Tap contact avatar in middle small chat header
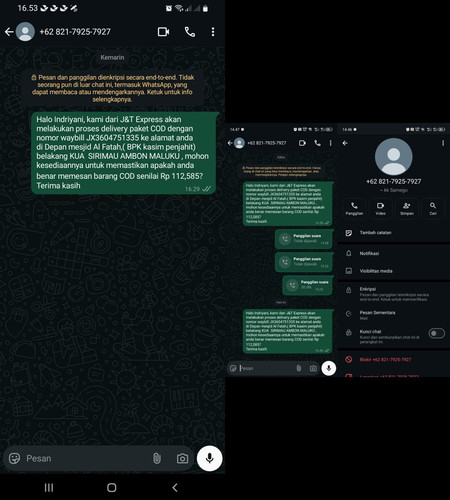This screenshot has height=500, width=450. pyautogui.click(x=239, y=143)
